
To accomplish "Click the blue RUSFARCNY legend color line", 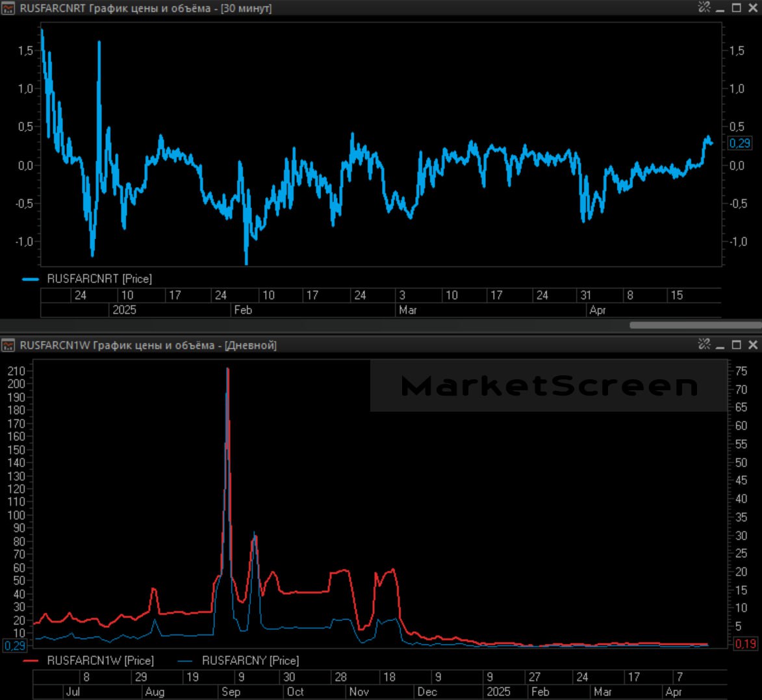I will [x=185, y=661].
